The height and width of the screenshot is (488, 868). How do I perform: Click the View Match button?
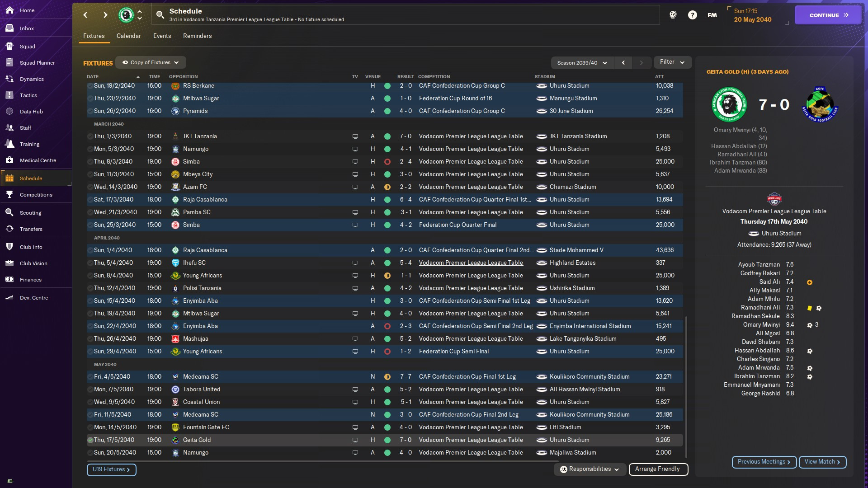pyautogui.click(x=822, y=462)
